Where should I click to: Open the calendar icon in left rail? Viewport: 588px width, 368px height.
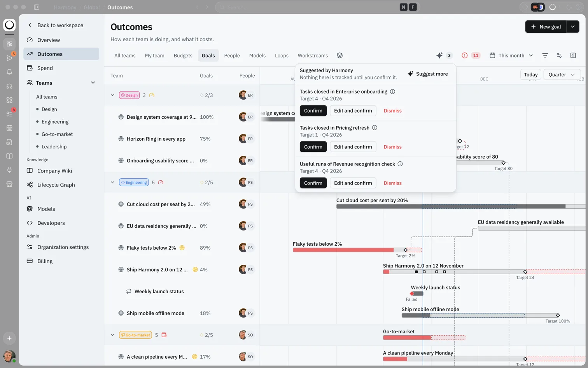(9, 128)
